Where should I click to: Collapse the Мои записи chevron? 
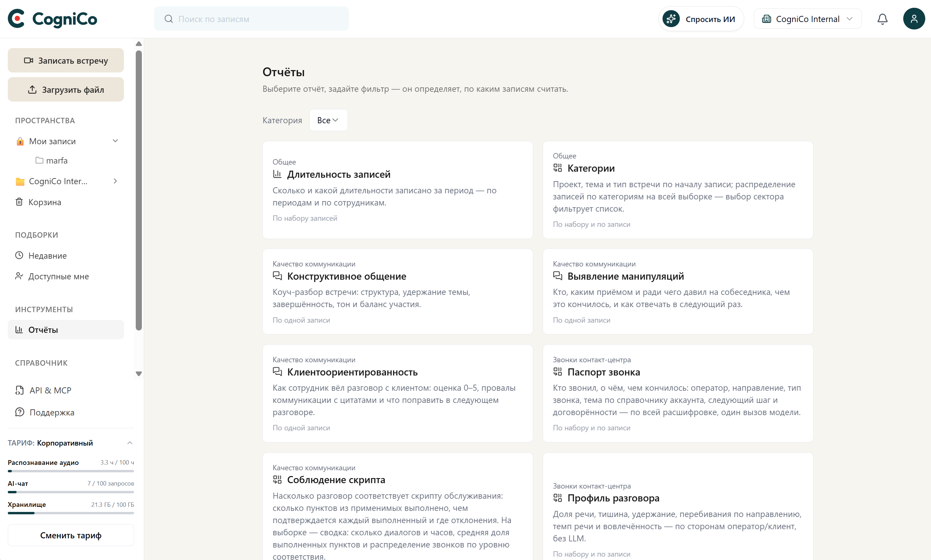coord(115,141)
